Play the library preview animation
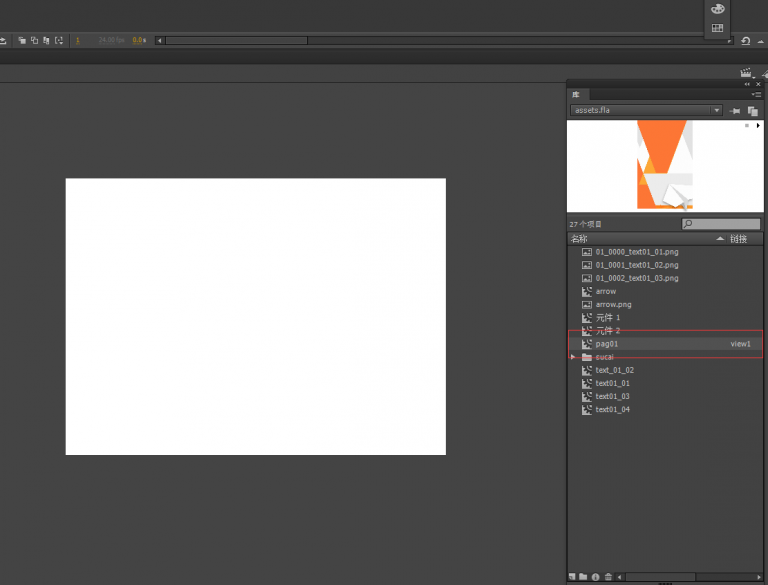The width and height of the screenshot is (768, 585). [757, 126]
